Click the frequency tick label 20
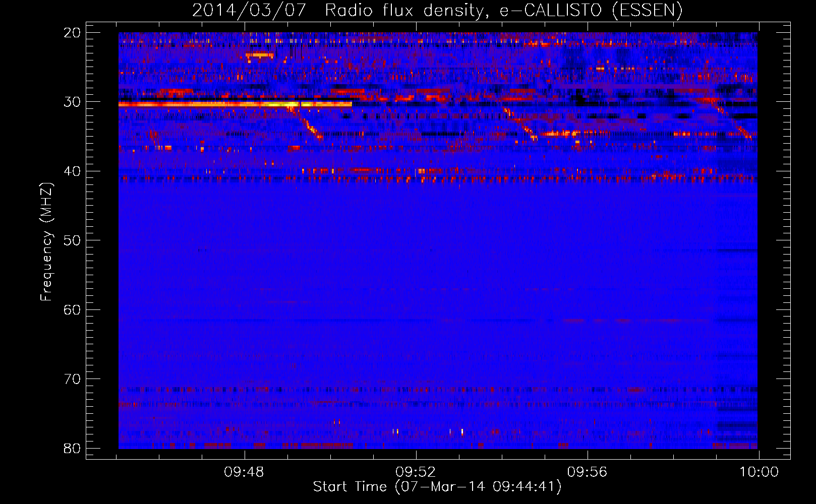This screenshot has height=504, width=816. point(72,33)
